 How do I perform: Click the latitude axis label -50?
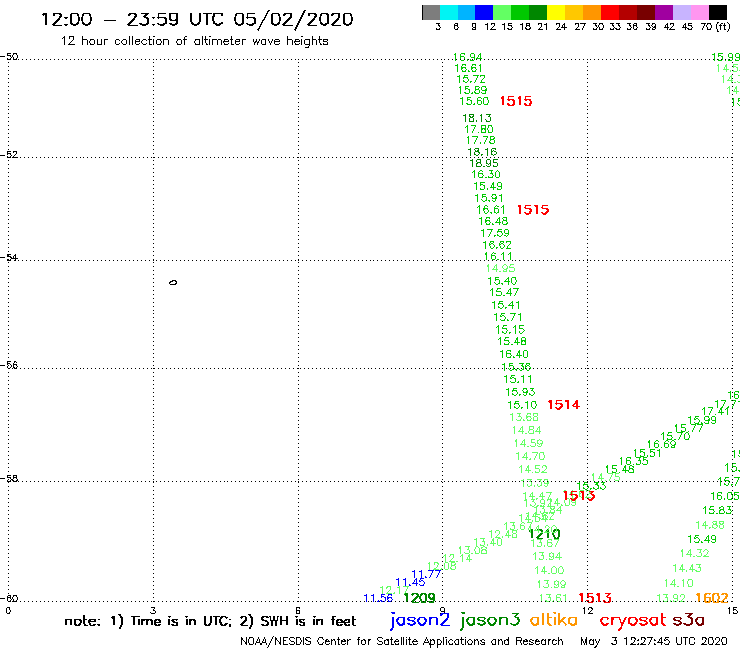point(9,57)
